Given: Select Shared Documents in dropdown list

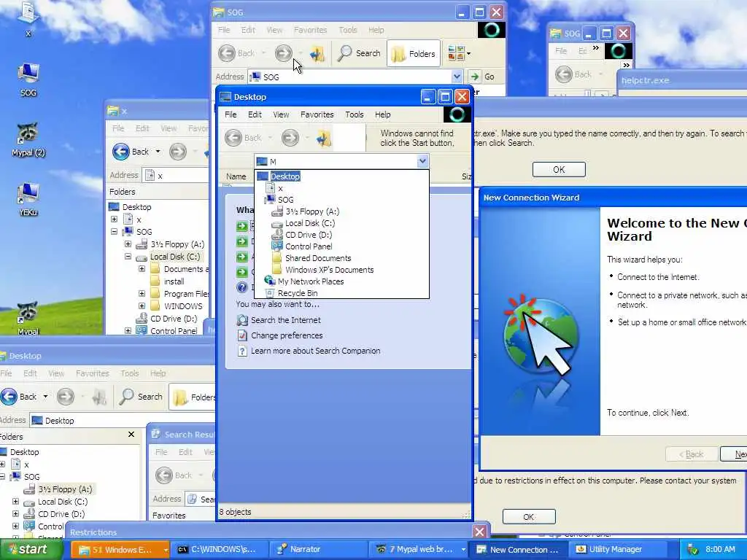Looking at the screenshot, I should [318, 258].
